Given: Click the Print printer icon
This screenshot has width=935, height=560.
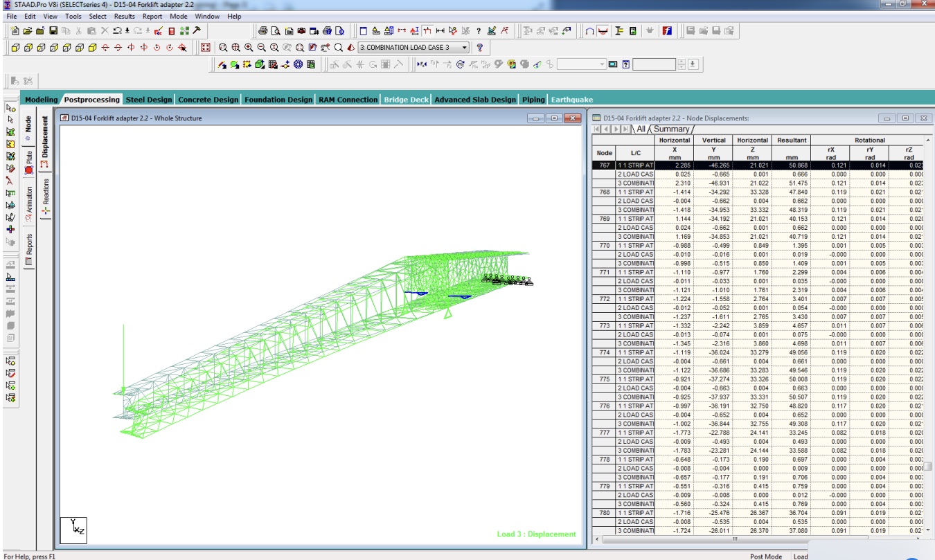Looking at the screenshot, I should coord(263,30).
